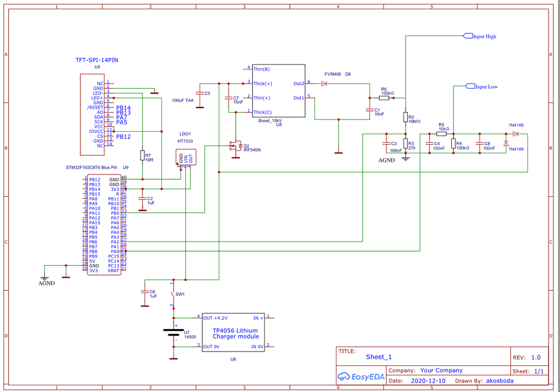Select resistor R7 10R
This screenshot has width=560, height=392.
click(x=143, y=155)
